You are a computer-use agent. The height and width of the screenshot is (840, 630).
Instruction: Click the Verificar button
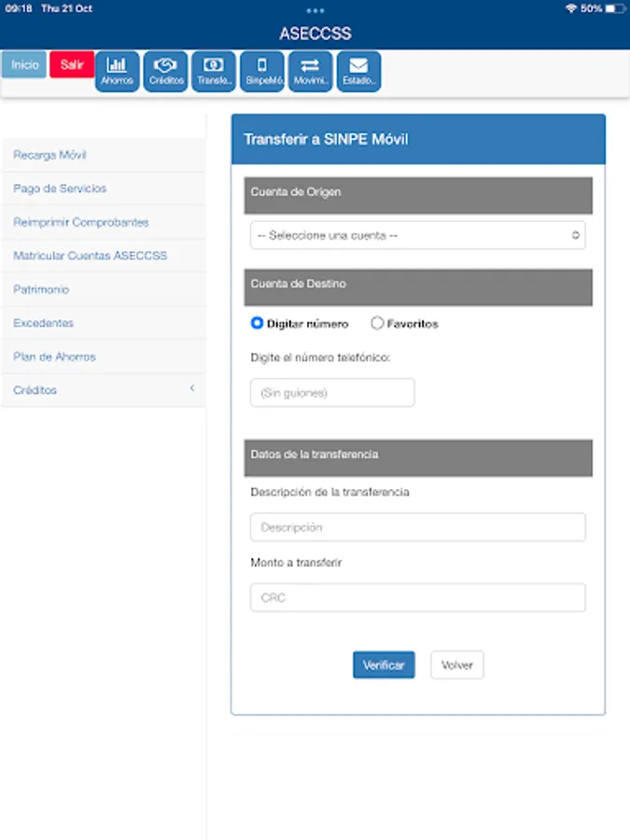(x=384, y=665)
